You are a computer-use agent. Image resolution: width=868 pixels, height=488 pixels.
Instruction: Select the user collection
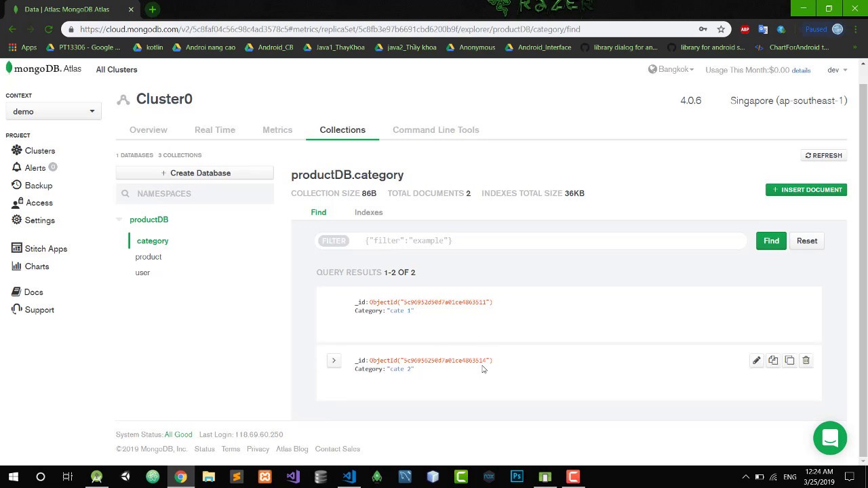pos(142,272)
